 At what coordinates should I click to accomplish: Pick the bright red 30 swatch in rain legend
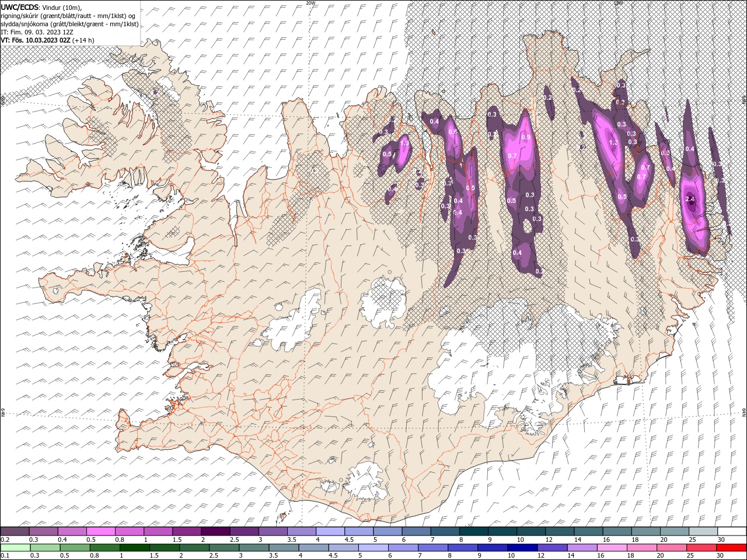[x=732, y=548]
